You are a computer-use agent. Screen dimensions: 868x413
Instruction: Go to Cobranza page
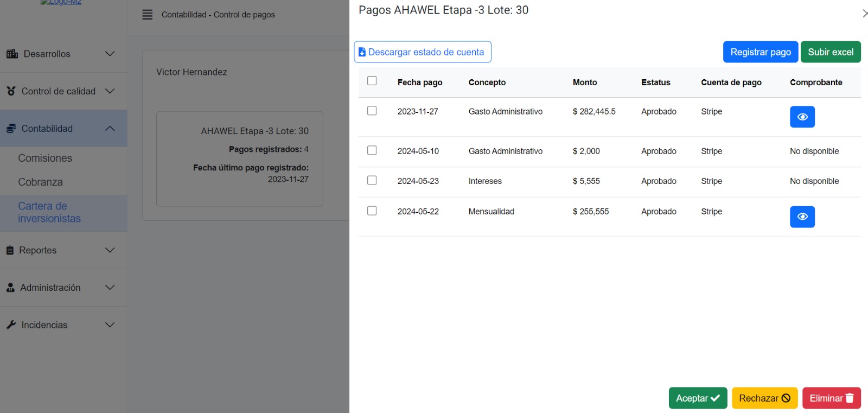tap(41, 182)
